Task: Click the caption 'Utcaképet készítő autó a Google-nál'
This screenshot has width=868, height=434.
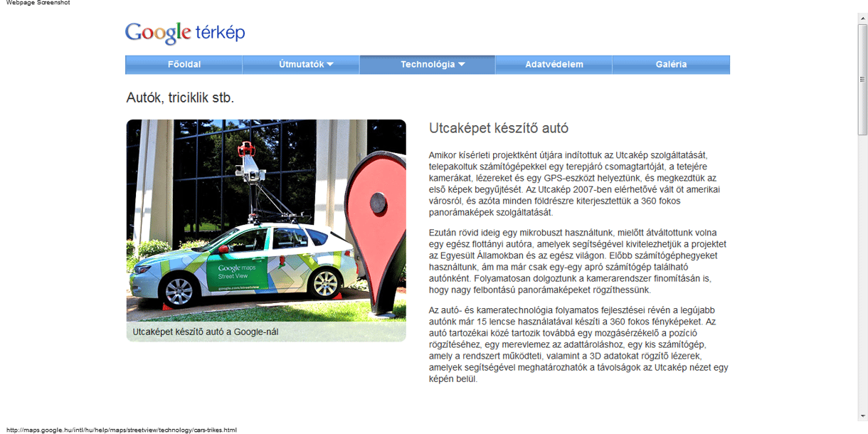Action: pyautogui.click(x=206, y=332)
